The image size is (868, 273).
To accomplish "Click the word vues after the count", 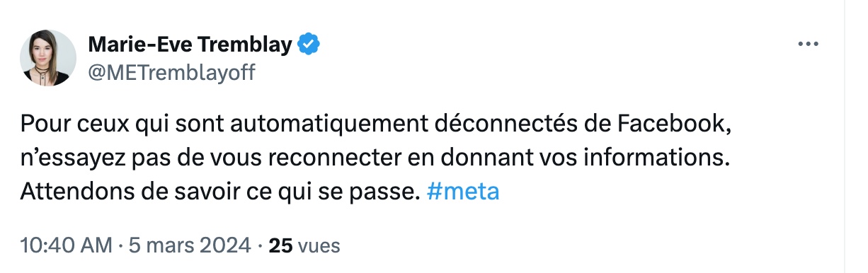I will (319, 246).
